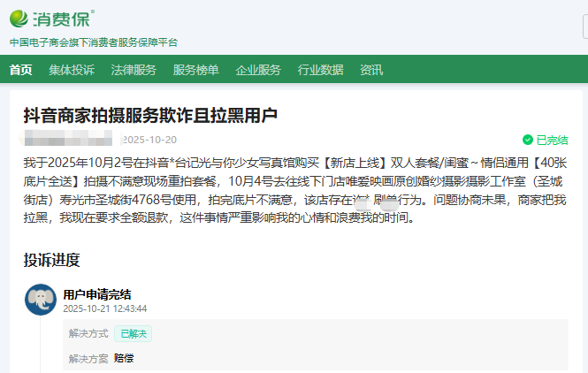Click the complaint title about 抖音商家拍摄服务
588x373 pixels.
150,115
